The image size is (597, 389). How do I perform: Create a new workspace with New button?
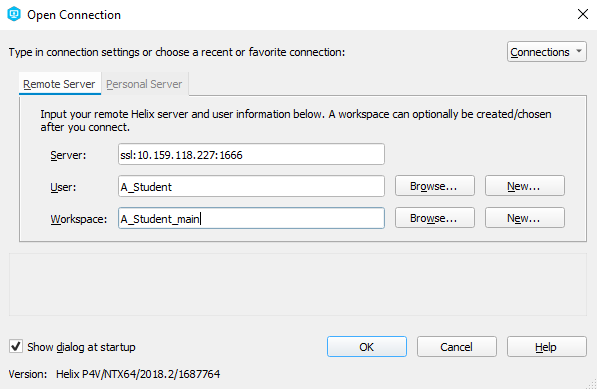pyautogui.click(x=525, y=218)
